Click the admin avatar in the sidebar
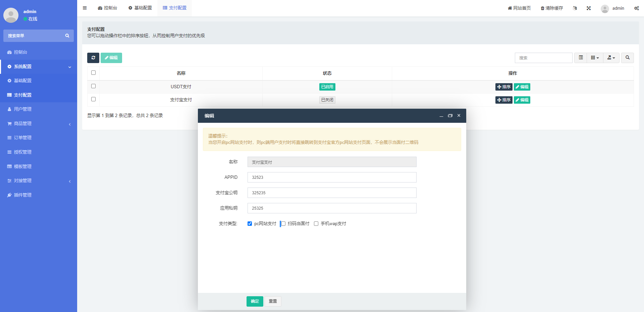This screenshot has width=644, height=312. pyautogui.click(x=11, y=15)
